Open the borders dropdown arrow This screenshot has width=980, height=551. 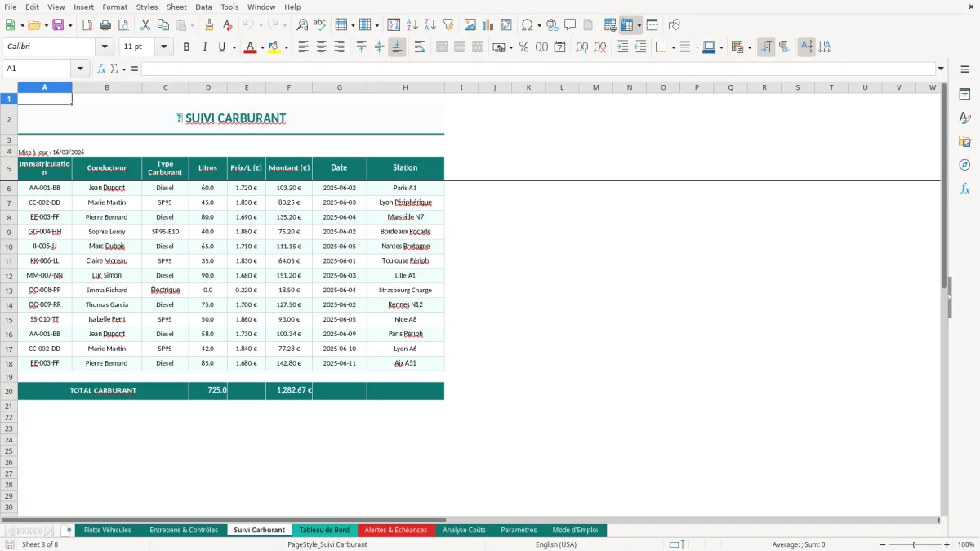674,47
